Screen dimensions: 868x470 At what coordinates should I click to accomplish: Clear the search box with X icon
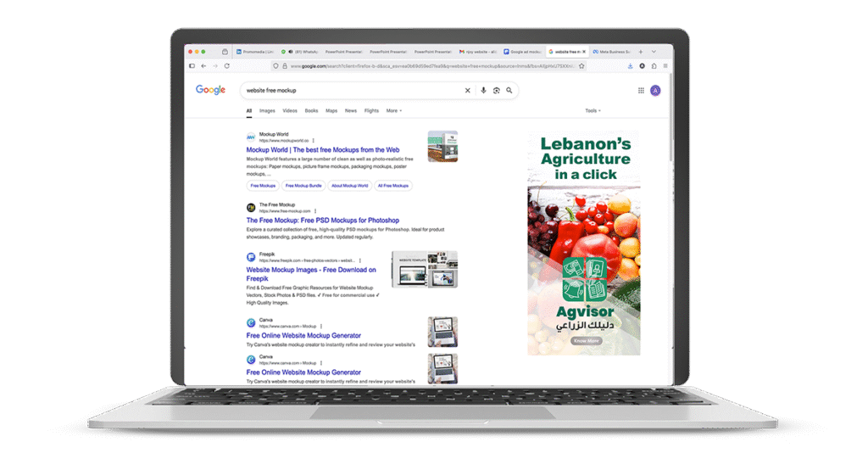click(x=467, y=90)
